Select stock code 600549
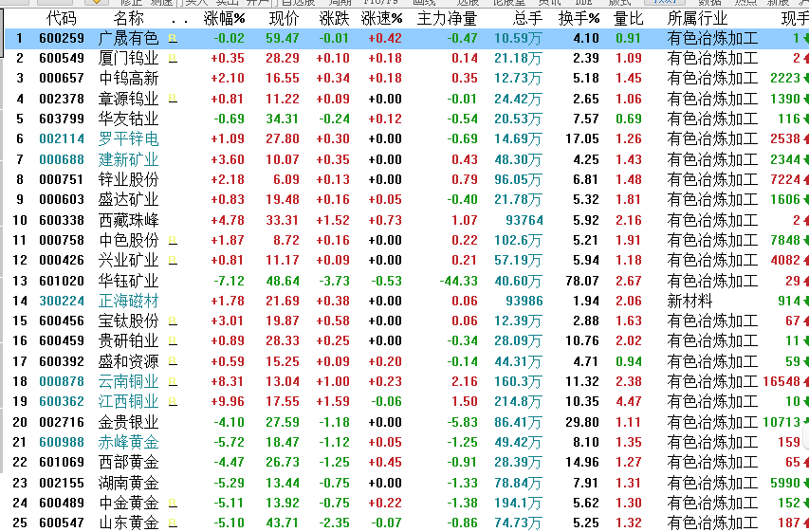The width and height of the screenshot is (809, 532). click(62, 58)
